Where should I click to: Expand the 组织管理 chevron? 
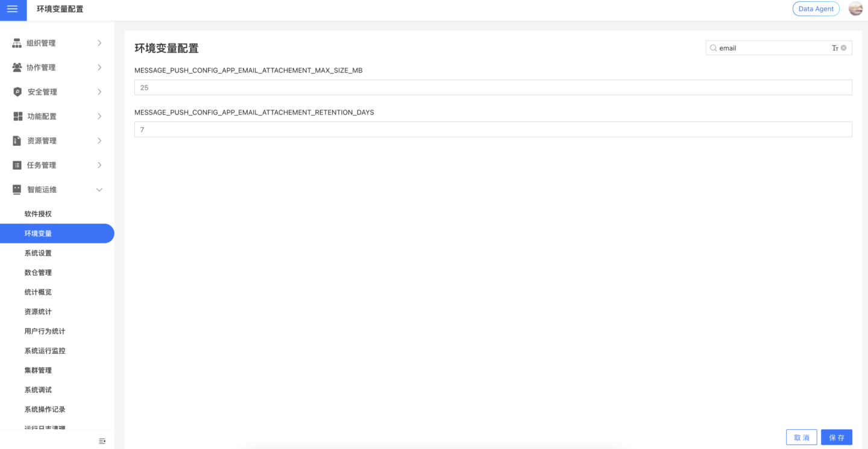(99, 43)
